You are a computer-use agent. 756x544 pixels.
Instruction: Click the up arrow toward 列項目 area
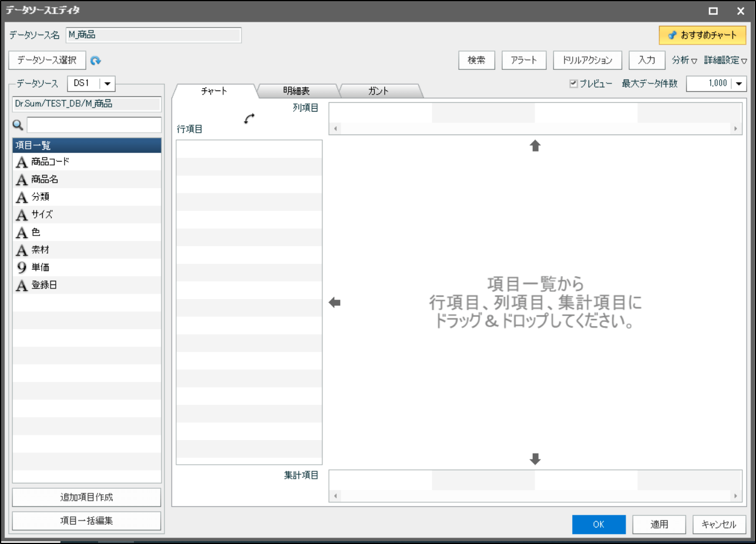pyautogui.click(x=535, y=146)
